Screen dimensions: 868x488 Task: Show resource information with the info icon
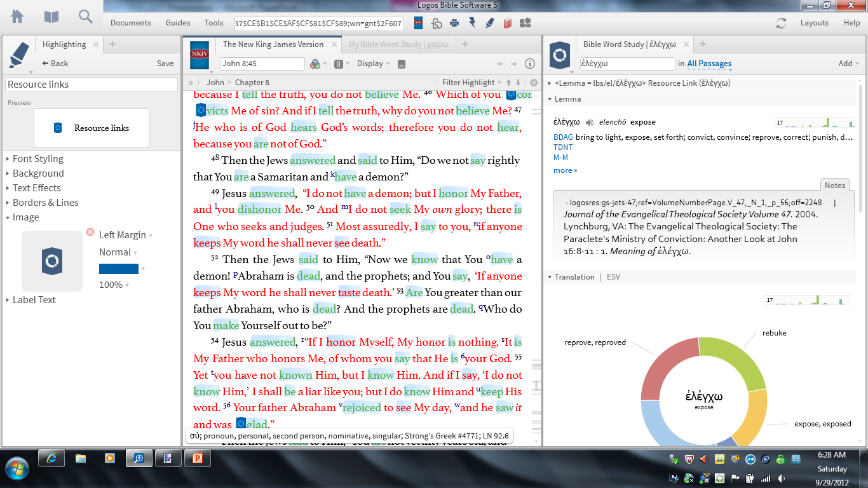[x=530, y=64]
